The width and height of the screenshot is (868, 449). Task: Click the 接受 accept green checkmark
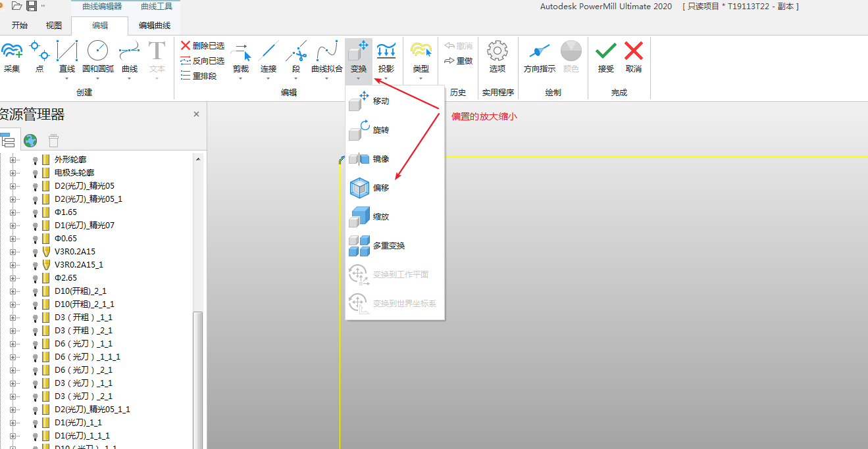tap(606, 51)
